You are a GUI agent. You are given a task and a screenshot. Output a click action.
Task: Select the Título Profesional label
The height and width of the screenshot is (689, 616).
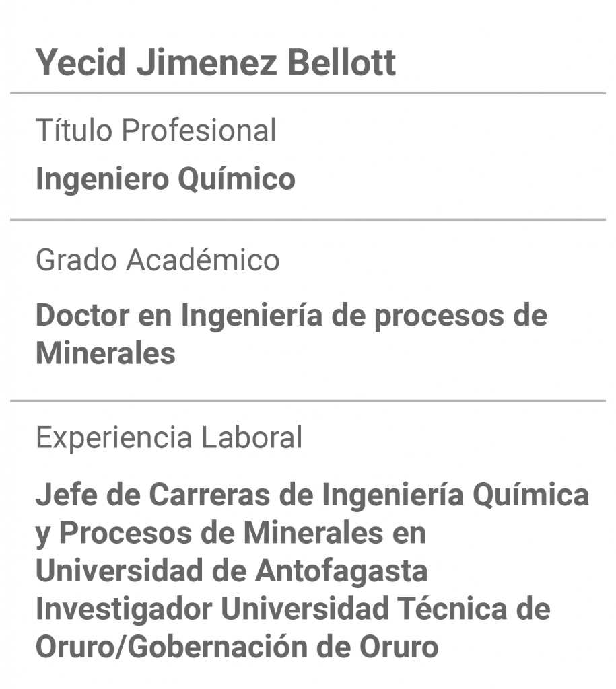[x=156, y=130]
